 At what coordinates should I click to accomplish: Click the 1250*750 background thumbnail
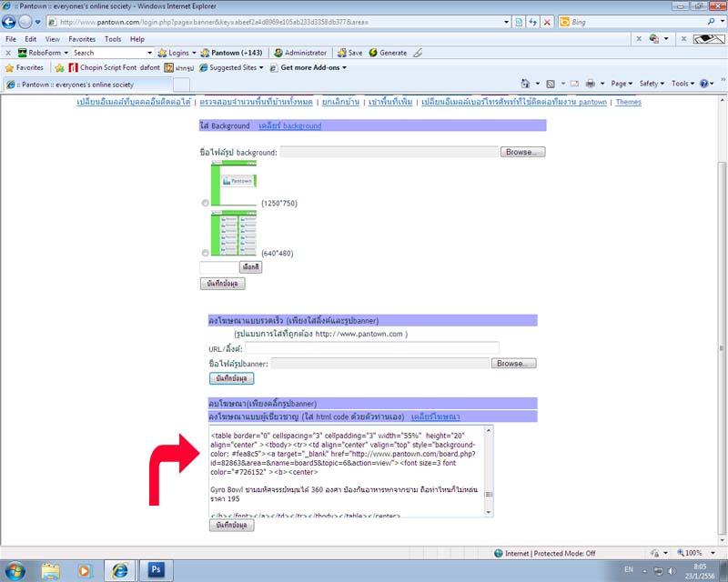click(x=234, y=184)
